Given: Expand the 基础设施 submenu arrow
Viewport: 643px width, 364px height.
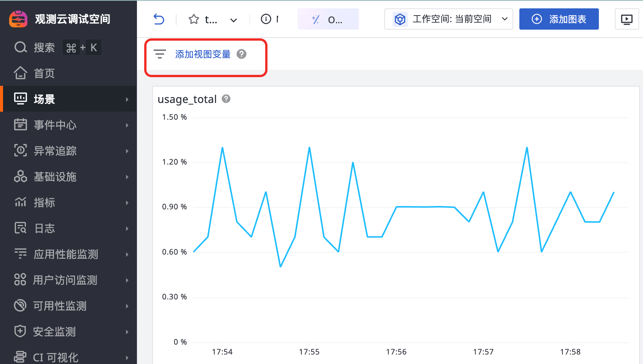Looking at the screenshot, I should [x=127, y=177].
